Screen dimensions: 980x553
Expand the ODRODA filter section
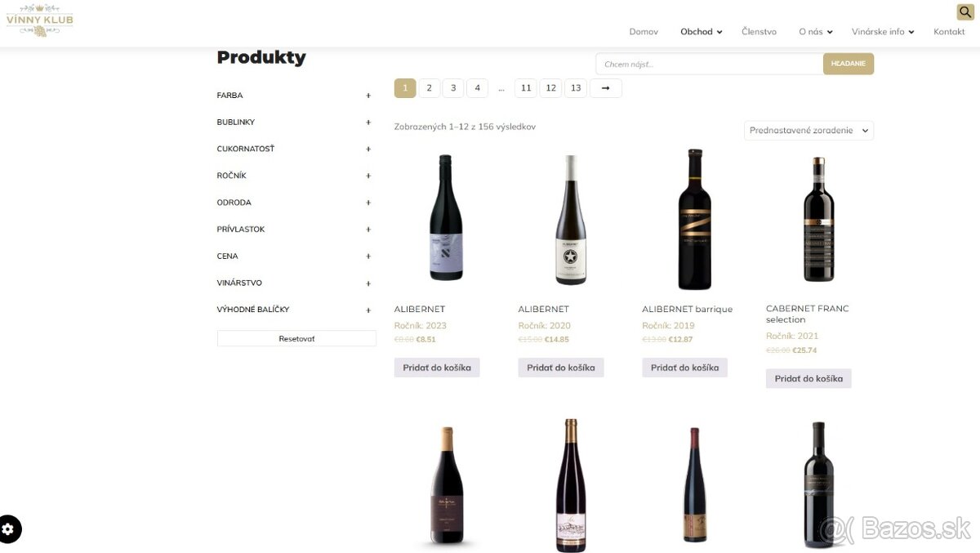point(295,203)
